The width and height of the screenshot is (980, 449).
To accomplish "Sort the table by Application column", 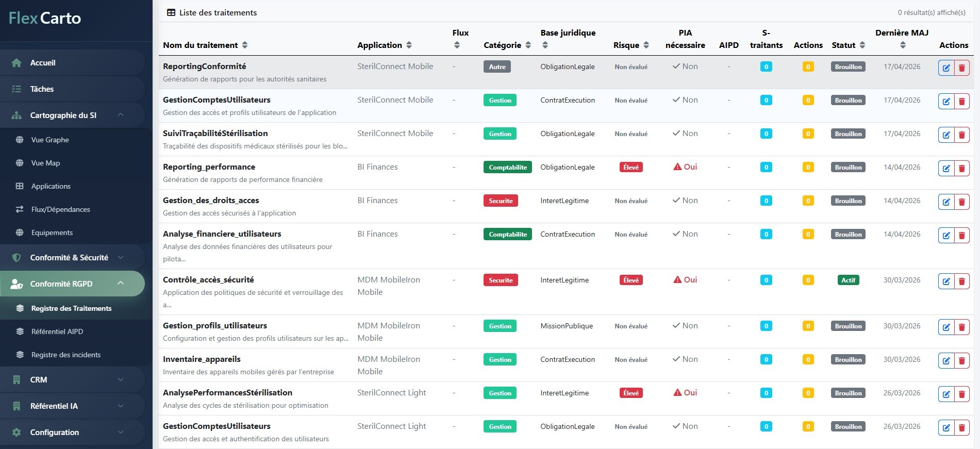I will pyautogui.click(x=409, y=45).
